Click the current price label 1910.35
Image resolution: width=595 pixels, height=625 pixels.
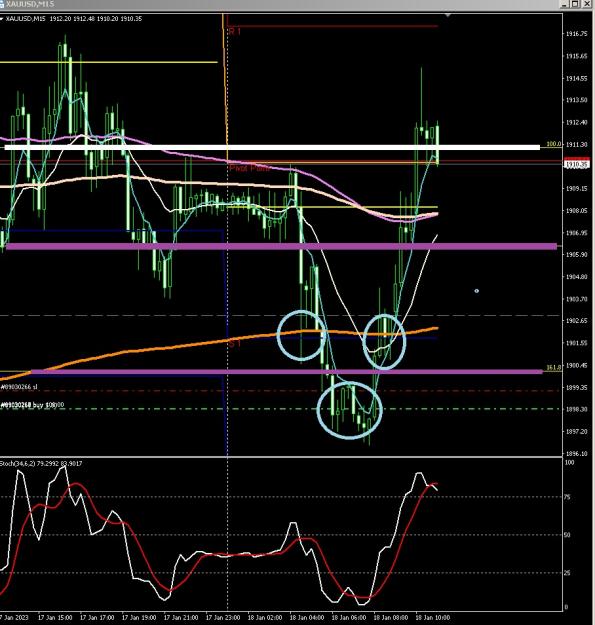point(577,164)
